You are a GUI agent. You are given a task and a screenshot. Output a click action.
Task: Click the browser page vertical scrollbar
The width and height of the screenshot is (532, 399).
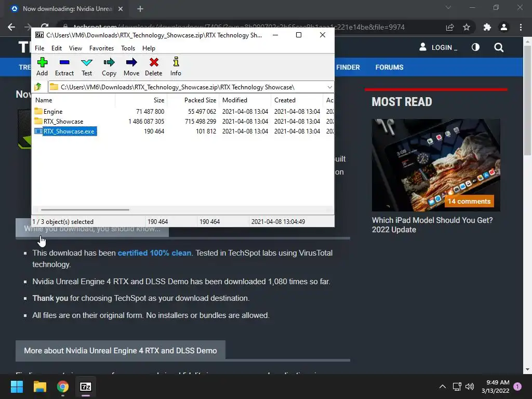tap(527, 101)
